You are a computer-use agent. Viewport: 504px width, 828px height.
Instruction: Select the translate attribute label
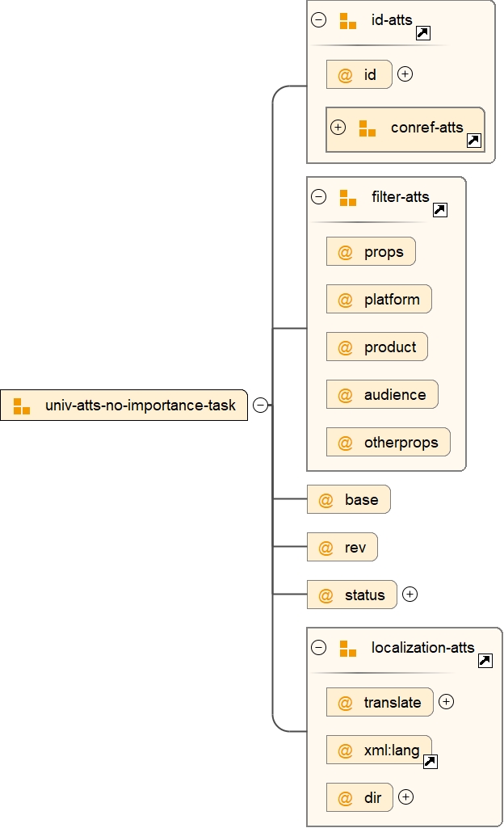click(x=392, y=702)
